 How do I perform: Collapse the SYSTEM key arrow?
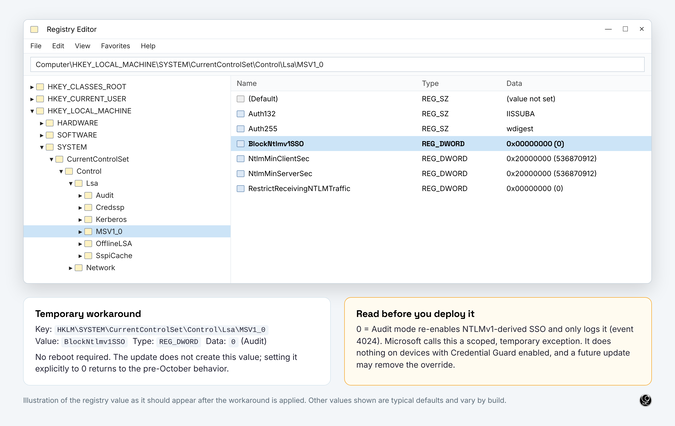click(42, 147)
